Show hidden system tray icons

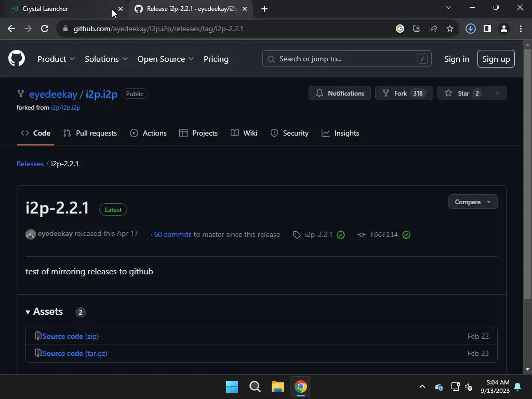pos(422,387)
